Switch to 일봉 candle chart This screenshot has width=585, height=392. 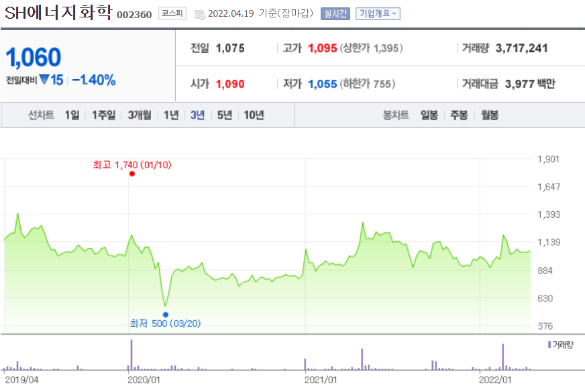tap(429, 115)
